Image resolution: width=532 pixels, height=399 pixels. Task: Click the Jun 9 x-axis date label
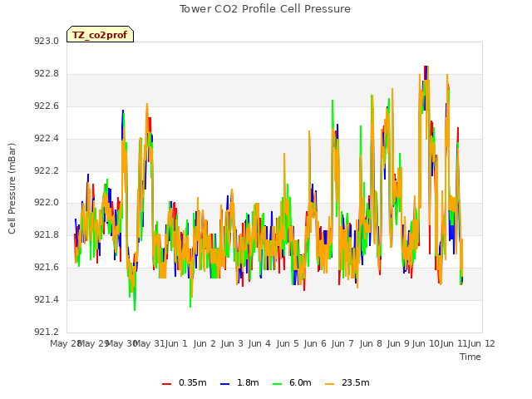tap(398, 343)
